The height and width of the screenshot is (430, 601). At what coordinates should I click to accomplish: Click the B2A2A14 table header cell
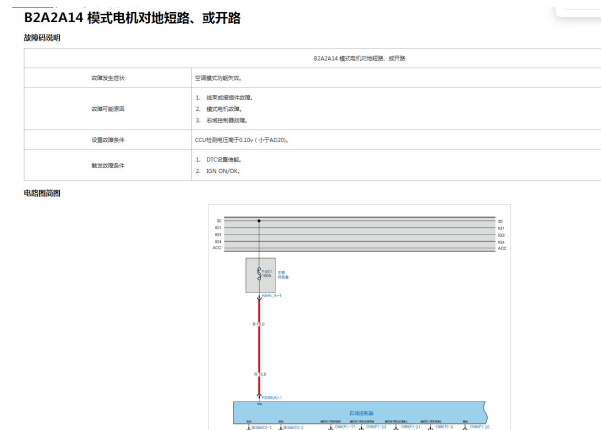359,58
